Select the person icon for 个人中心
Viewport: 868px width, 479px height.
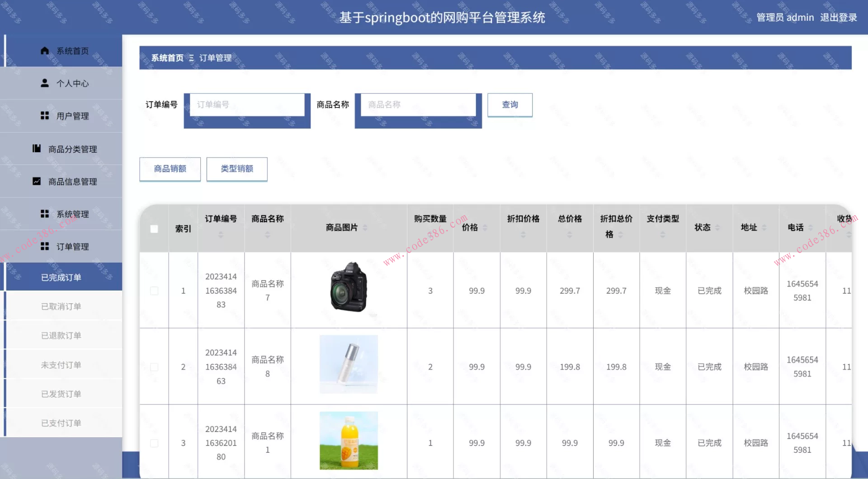point(44,83)
